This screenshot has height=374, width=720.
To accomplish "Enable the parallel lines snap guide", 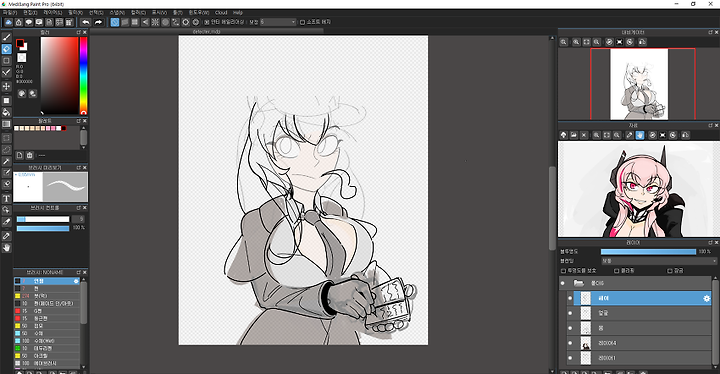I will (125, 22).
